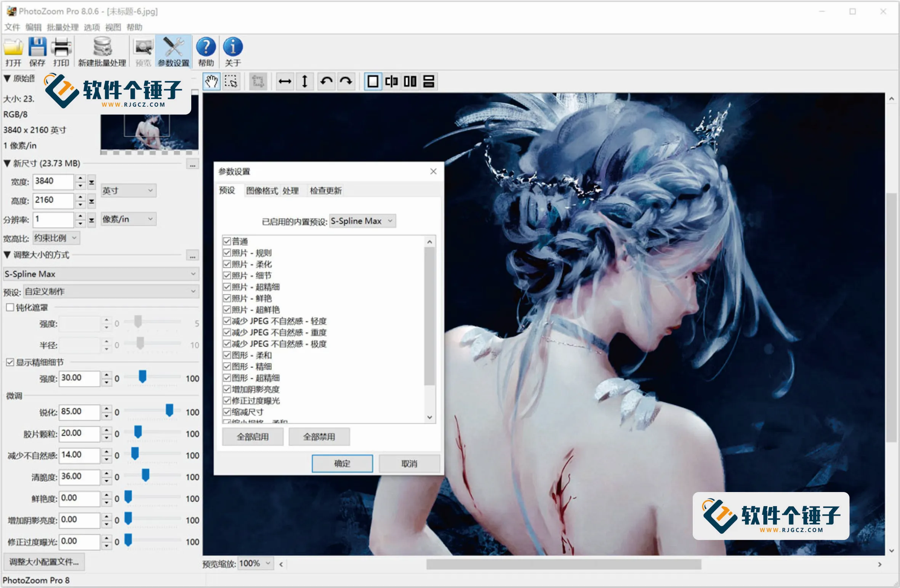The width and height of the screenshot is (900, 588).
Task: Click resolution conversion icon beside 分辨率
Action: pos(91,220)
